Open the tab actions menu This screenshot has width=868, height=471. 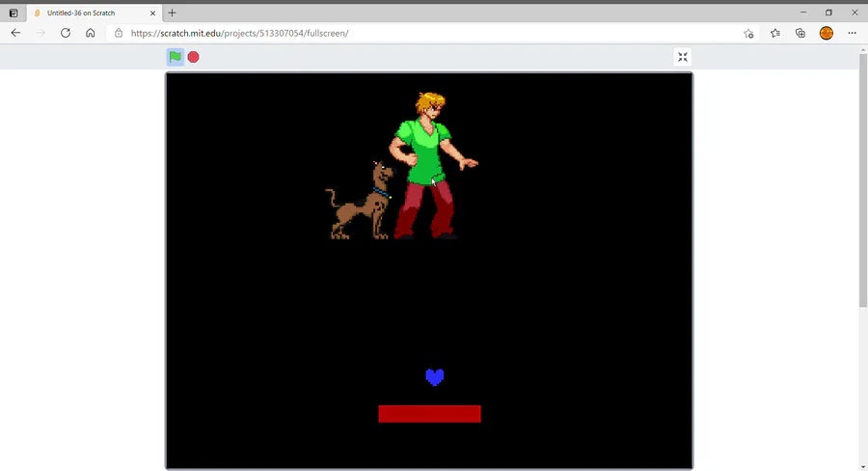[x=14, y=13]
